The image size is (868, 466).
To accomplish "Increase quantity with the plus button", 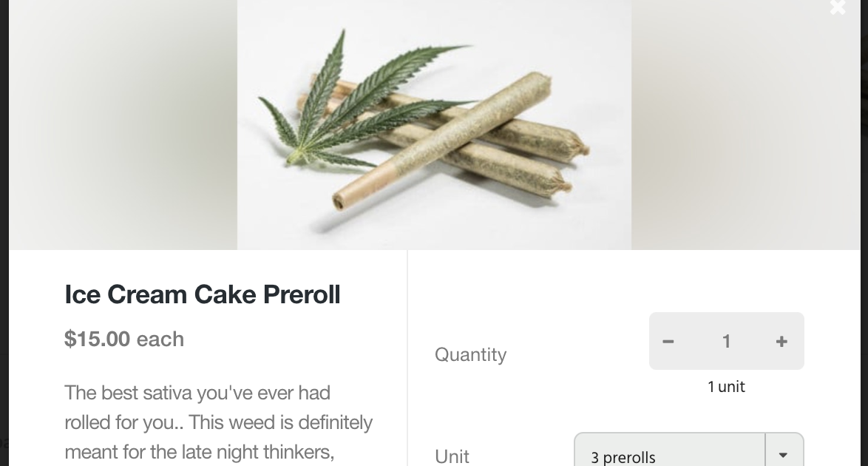I will pyautogui.click(x=781, y=341).
